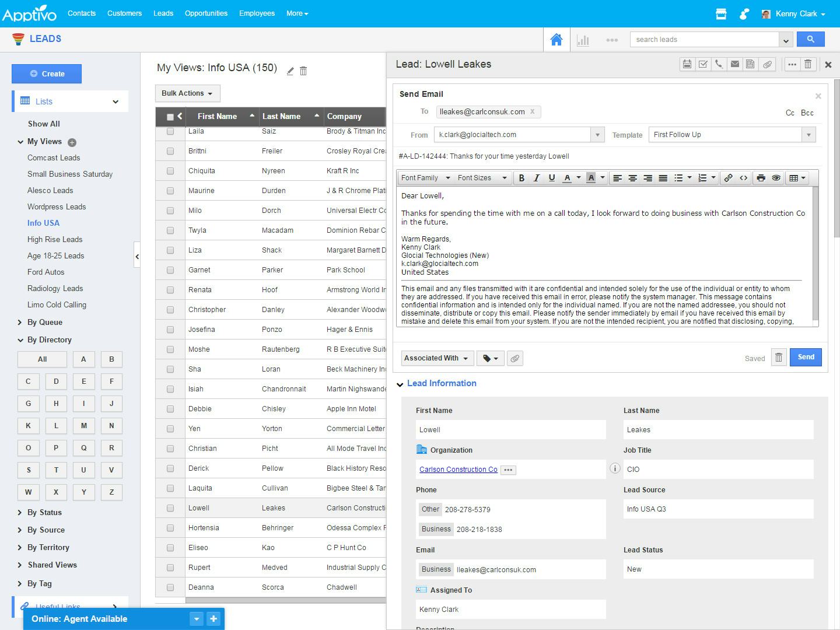840x630 pixels.
Task: Go to Opportunities in the top bar
Action: click(x=206, y=13)
